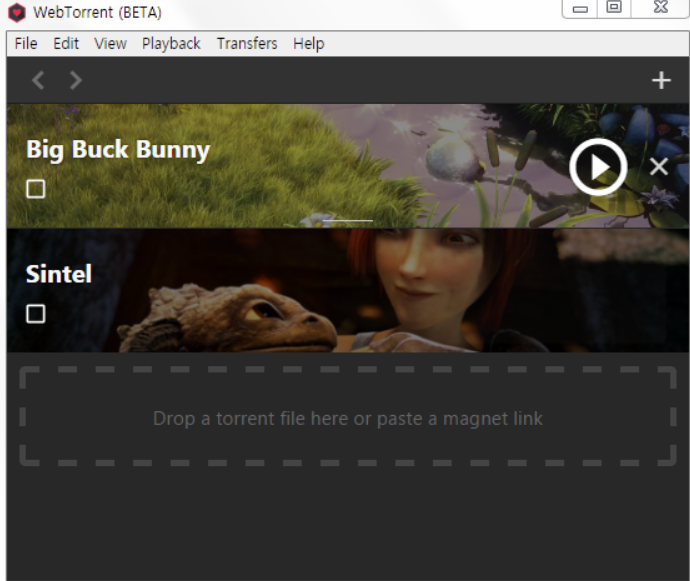Add a new torrent with plus icon

661,80
